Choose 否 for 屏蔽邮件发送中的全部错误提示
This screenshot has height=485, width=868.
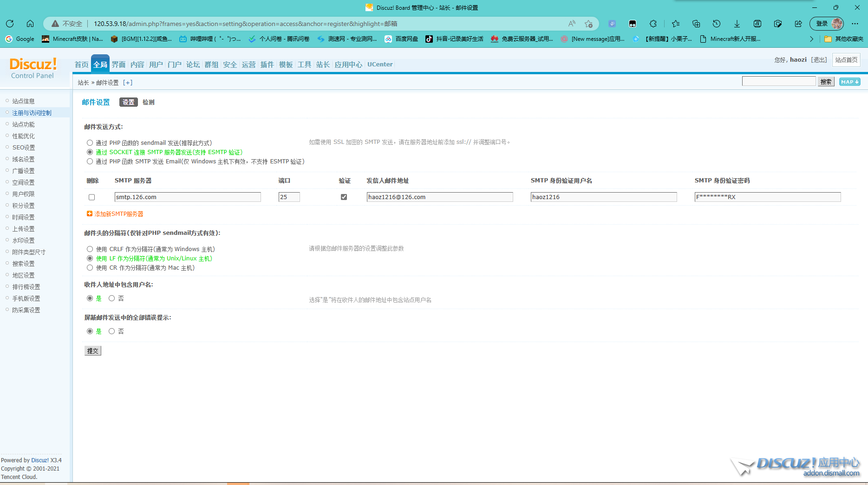click(111, 331)
